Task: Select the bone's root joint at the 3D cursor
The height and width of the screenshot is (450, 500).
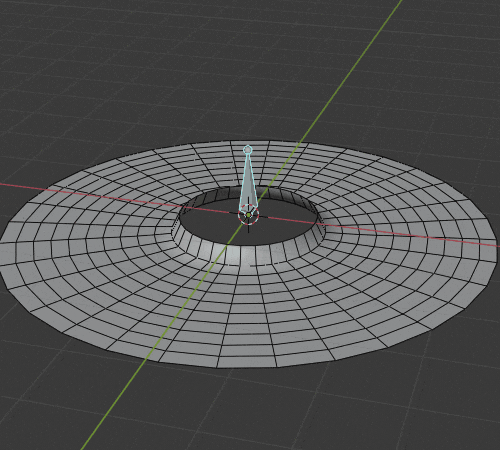Action: (x=249, y=215)
